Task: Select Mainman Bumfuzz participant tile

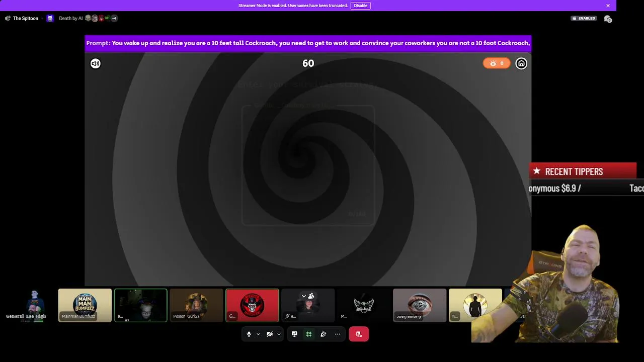Action: [x=85, y=305]
